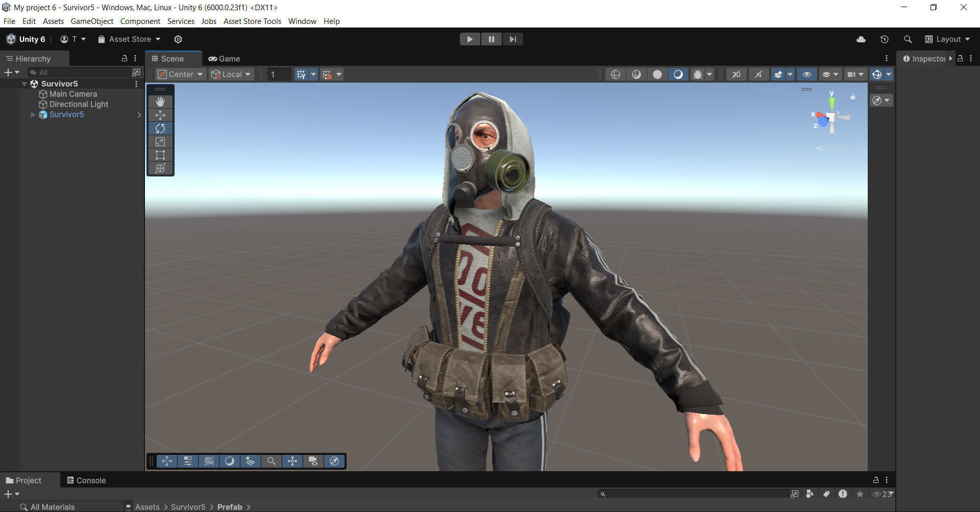Open the Window menu

pyautogui.click(x=302, y=21)
